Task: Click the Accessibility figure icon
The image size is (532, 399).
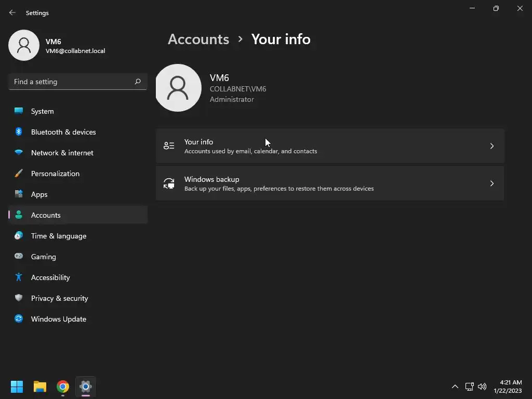Action: pos(19,277)
